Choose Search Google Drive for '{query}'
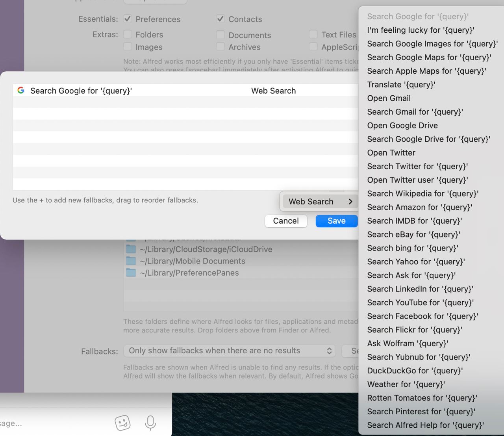This screenshot has width=504, height=436. 431,139
